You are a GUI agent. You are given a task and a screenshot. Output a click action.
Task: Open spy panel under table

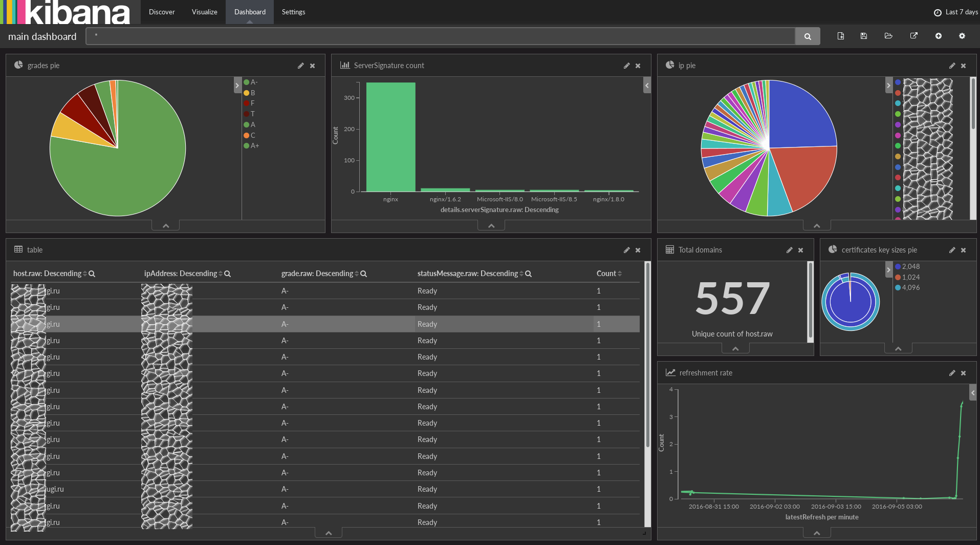[329, 533]
